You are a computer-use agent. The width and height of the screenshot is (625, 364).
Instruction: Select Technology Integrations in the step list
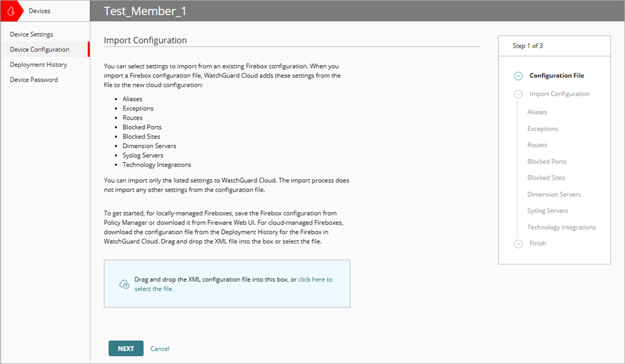click(x=561, y=227)
